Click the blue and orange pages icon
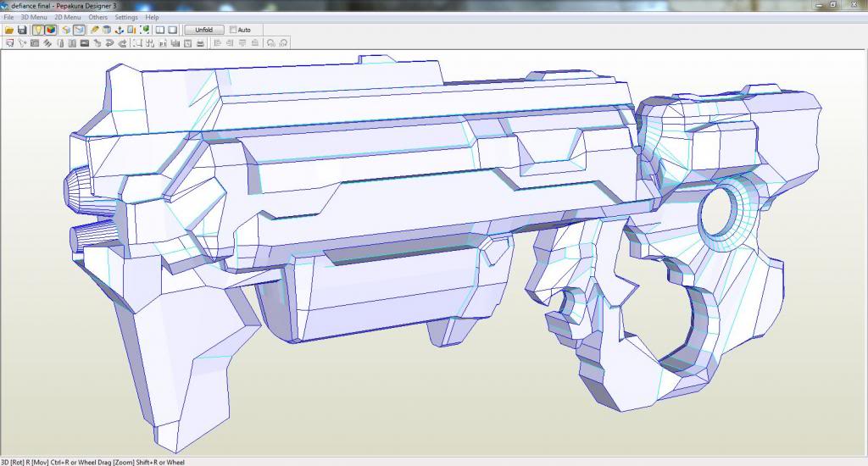Screen dimensions: 868x466 [x=131, y=30]
